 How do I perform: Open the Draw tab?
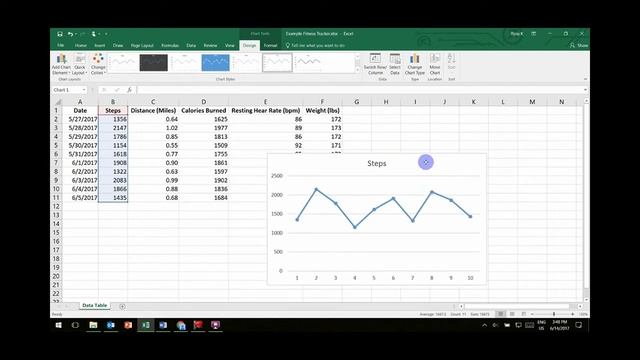pos(118,45)
